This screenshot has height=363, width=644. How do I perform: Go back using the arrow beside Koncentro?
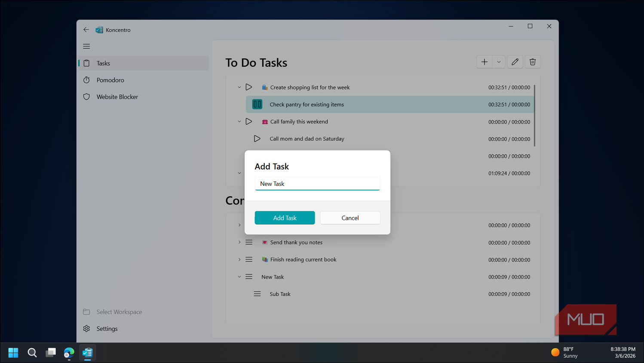click(86, 30)
